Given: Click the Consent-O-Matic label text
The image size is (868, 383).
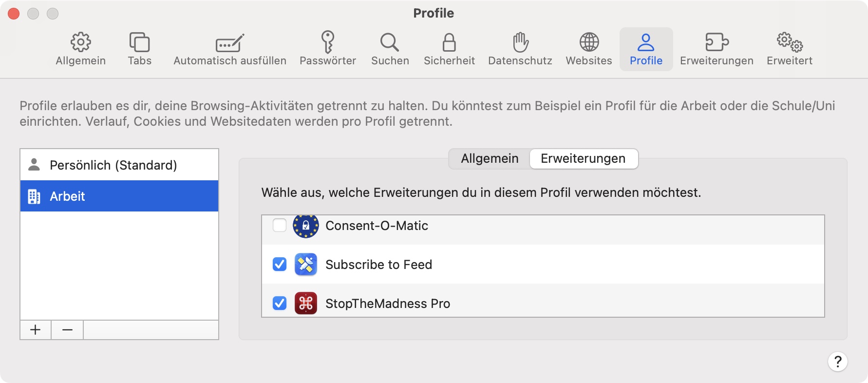Looking at the screenshot, I should [377, 226].
